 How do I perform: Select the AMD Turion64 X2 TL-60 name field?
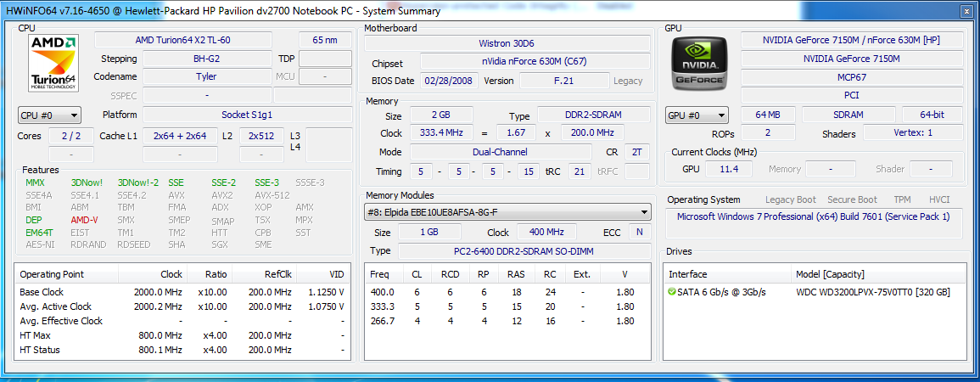tap(182, 40)
